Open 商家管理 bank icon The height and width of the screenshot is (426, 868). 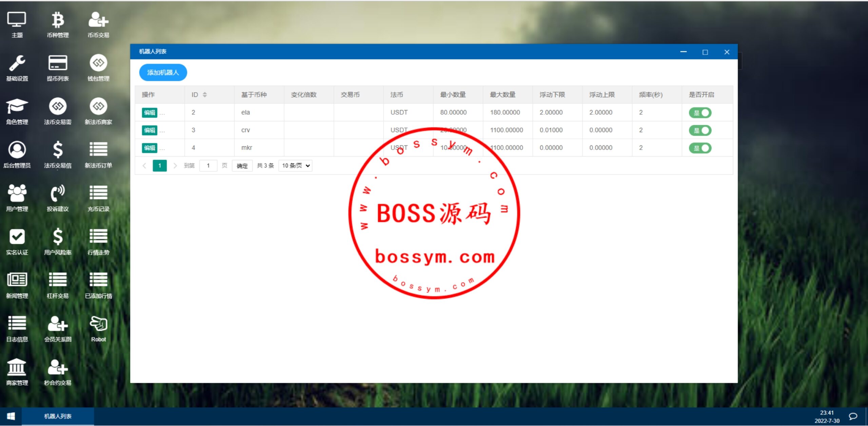[17, 372]
